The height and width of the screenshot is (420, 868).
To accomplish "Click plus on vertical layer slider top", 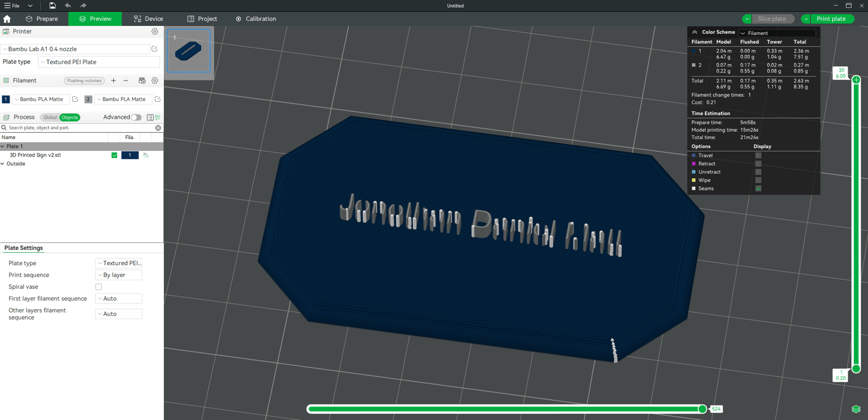I will [x=856, y=80].
